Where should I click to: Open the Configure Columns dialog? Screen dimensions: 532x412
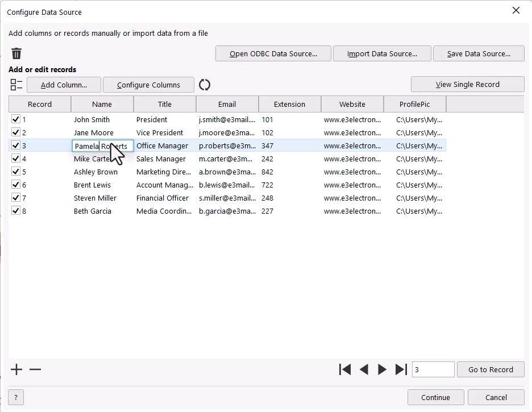pos(148,85)
